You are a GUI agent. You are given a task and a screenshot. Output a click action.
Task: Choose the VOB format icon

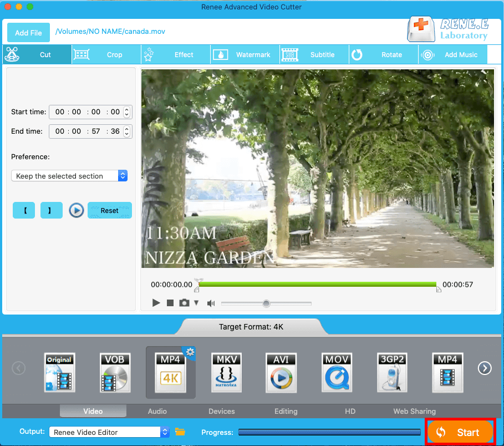[115, 372]
